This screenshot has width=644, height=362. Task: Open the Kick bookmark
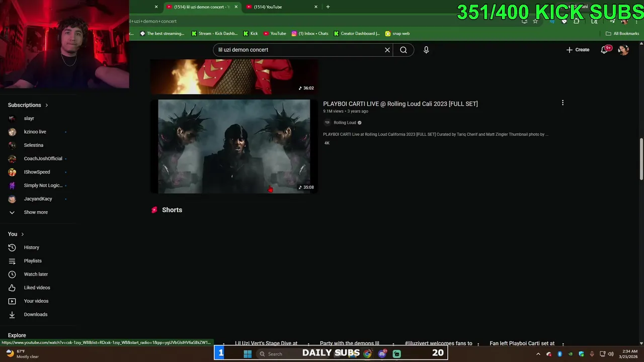tap(251, 34)
